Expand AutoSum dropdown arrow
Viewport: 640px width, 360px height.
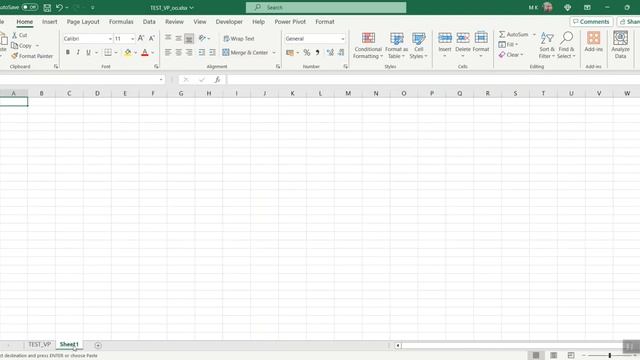pos(534,34)
